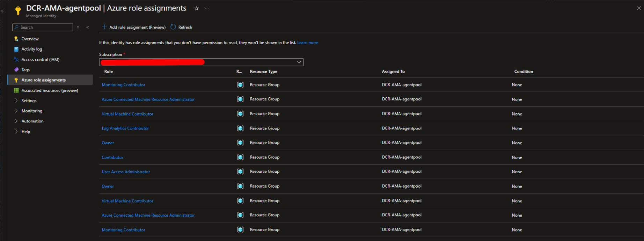Click resource group icon in Log Analytics Contributor row
This screenshot has height=241, width=644.
pos(240,128)
